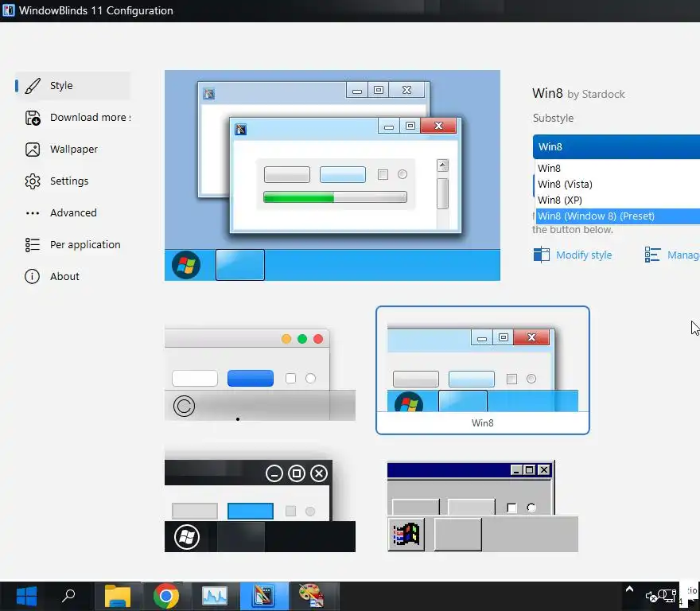
Task: Choose Win8 (Window 8) (Preset) option
Action: 618,216
